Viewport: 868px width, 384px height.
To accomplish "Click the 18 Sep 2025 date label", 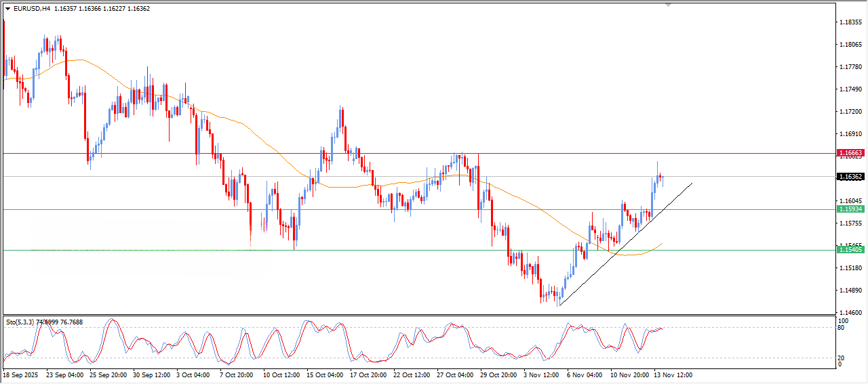I will [22, 375].
